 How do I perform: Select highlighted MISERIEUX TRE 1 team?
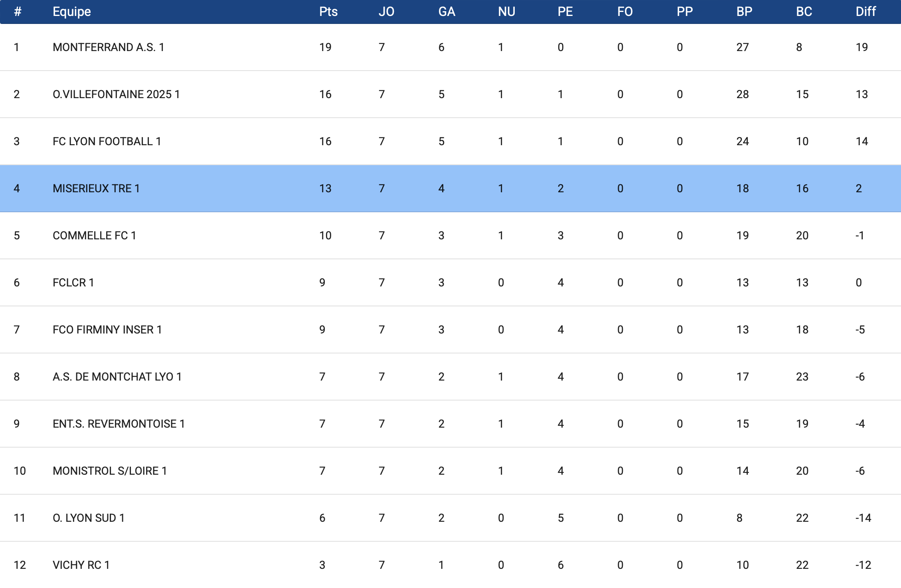[x=96, y=189]
